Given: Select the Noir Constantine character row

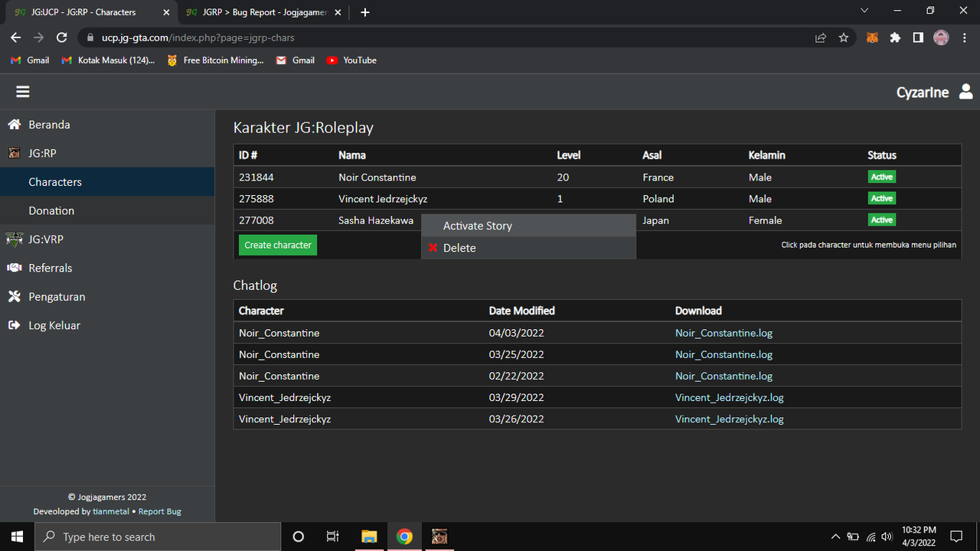Looking at the screenshot, I should (597, 177).
